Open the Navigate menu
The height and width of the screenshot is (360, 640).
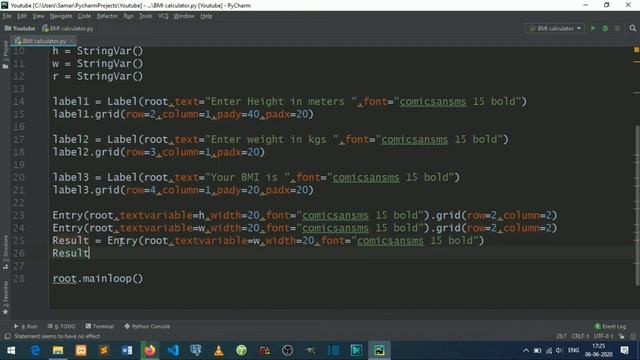(x=61, y=16)
